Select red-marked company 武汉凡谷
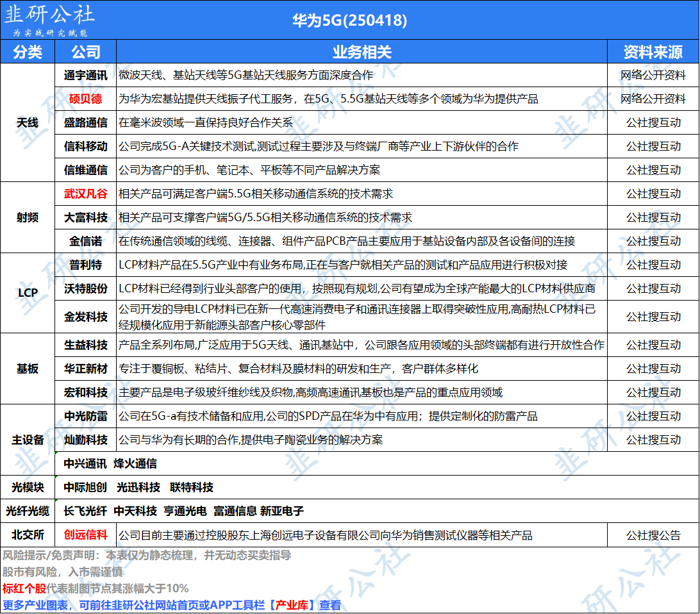 [x=86, y=194]
